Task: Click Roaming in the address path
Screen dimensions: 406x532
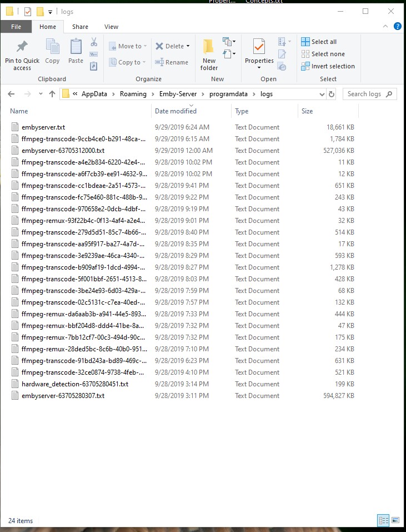Action: [x=133, y=94]
